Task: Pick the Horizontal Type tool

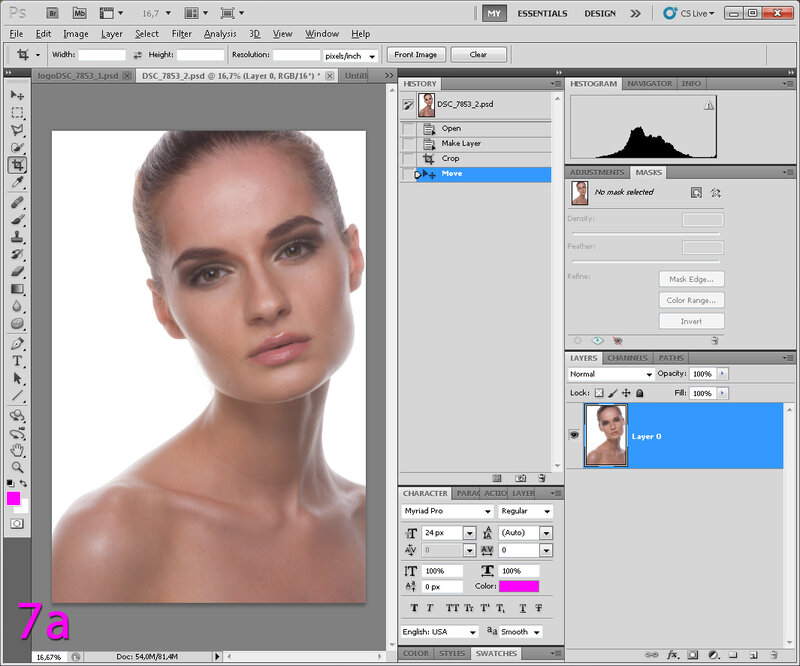Action: tap(17, 360)
